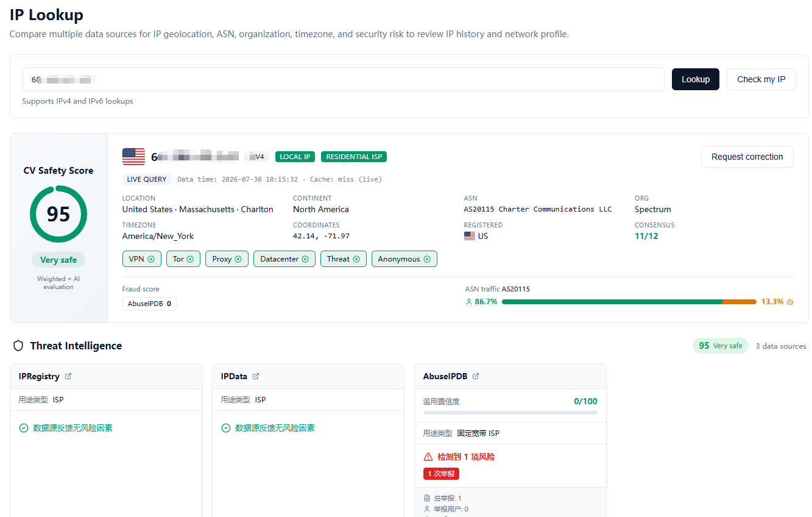This screenshot has width=812, height=517.
Task: Click the Anonymous status chip
Action: 404,259
